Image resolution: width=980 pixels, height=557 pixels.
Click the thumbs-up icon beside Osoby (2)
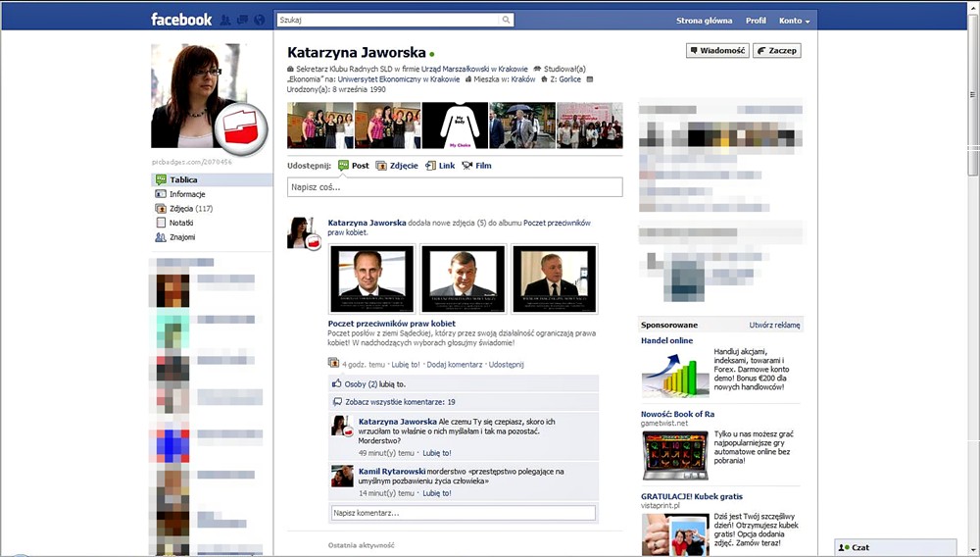point(337,383)
